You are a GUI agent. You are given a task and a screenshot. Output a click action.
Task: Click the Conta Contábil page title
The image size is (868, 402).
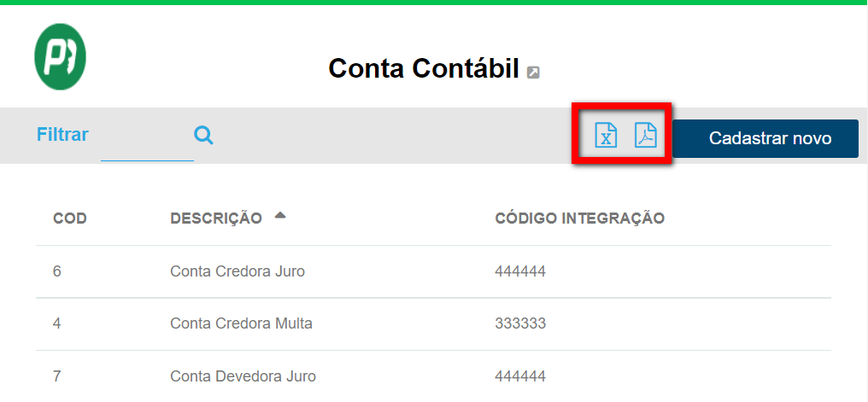424,69
